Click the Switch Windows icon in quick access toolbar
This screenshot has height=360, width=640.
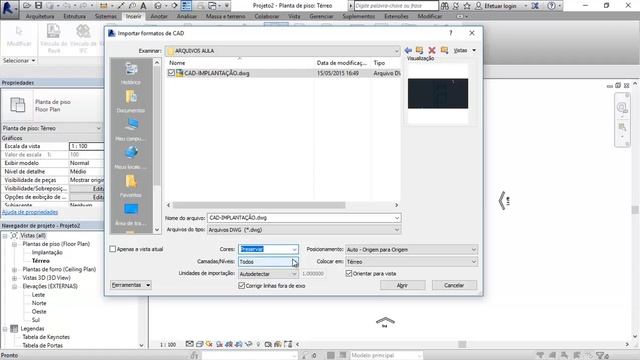(212, 6)
